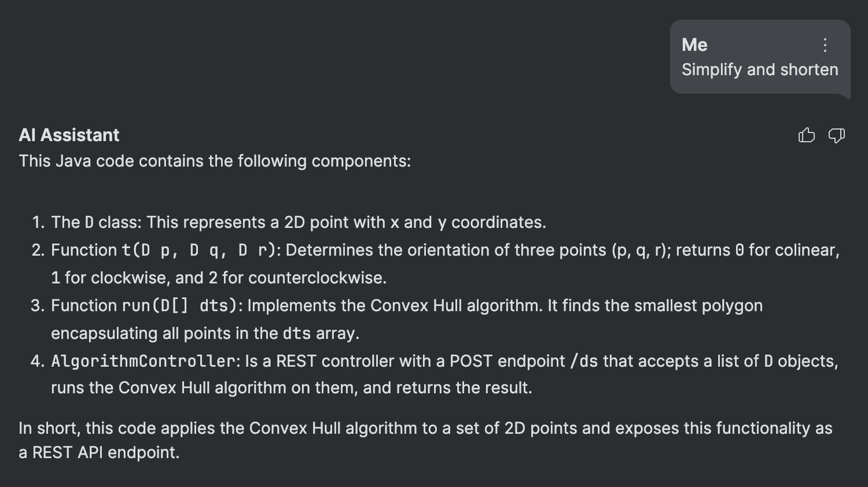This screenshot has height=487, width=868.
Task: Click the inline code 'run(D[] dts)'
Action: point(179,305)
